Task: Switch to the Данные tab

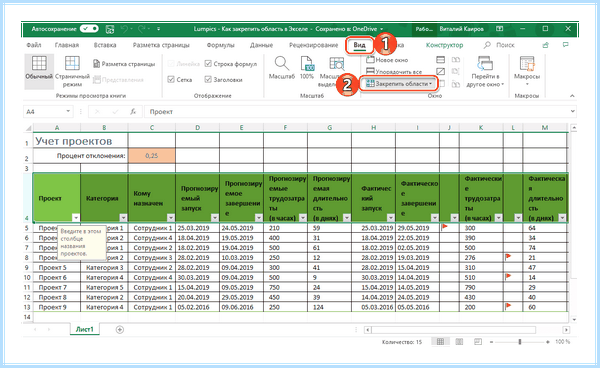Action: click(262, 45)
